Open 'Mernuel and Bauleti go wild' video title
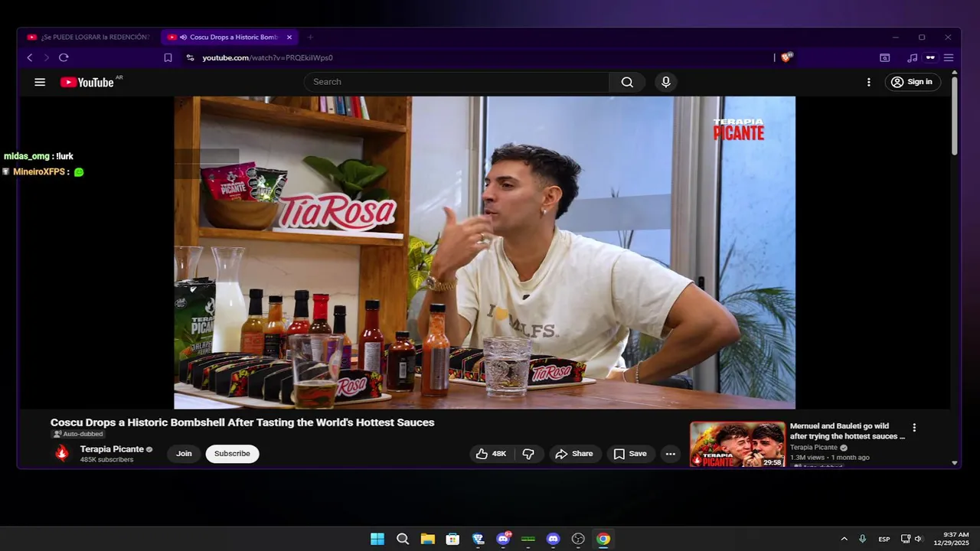 pos(847,431)
